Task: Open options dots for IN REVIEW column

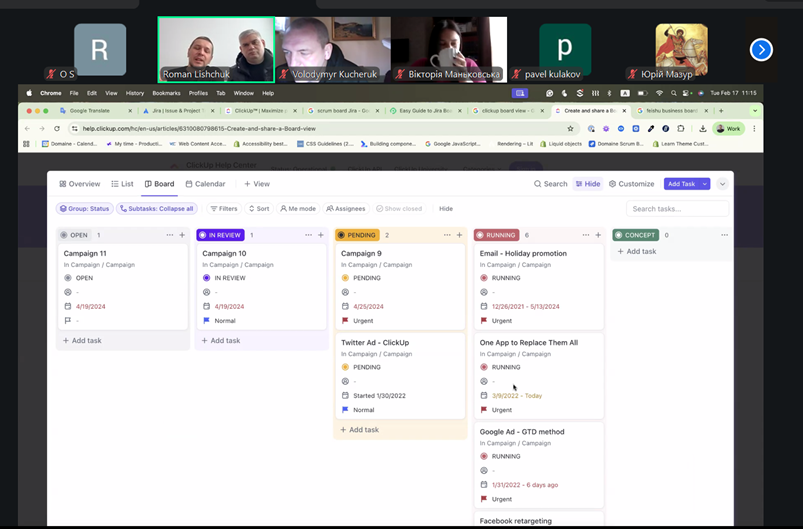Action: [x=308, y=235]
